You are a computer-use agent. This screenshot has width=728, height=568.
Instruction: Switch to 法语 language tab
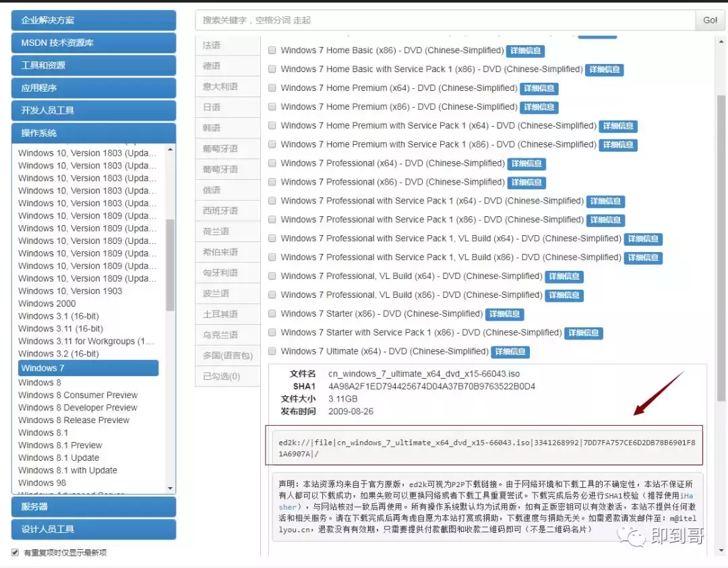[x=228, y=45]
